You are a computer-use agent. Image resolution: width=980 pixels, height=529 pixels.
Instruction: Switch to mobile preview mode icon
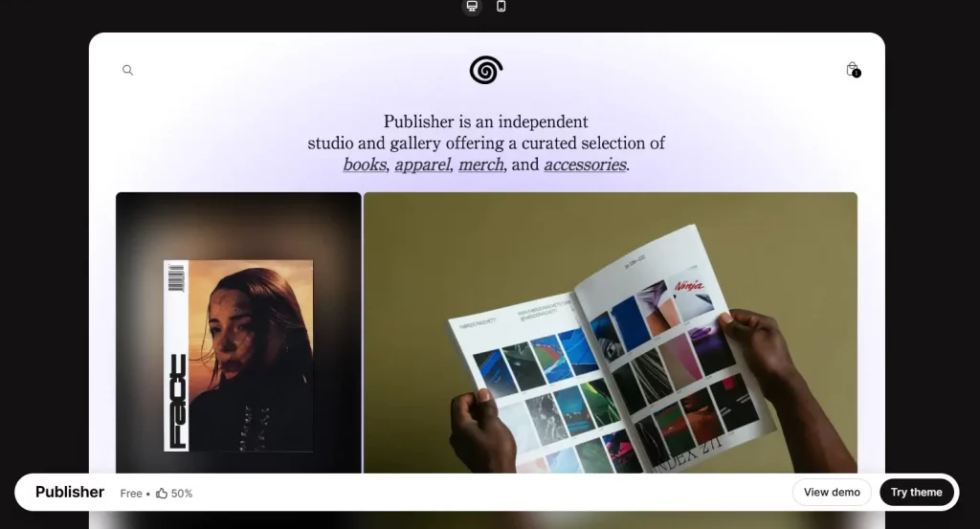(x=501, y=7)
